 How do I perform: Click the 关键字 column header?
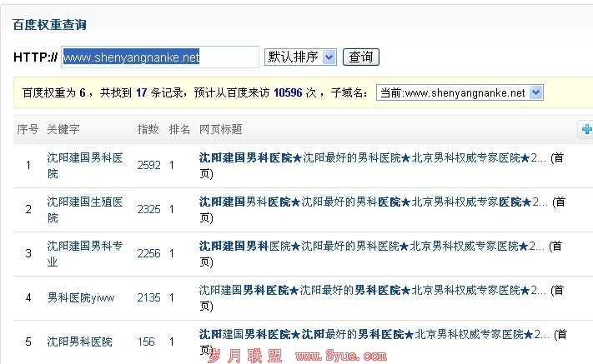pos(63,129)
